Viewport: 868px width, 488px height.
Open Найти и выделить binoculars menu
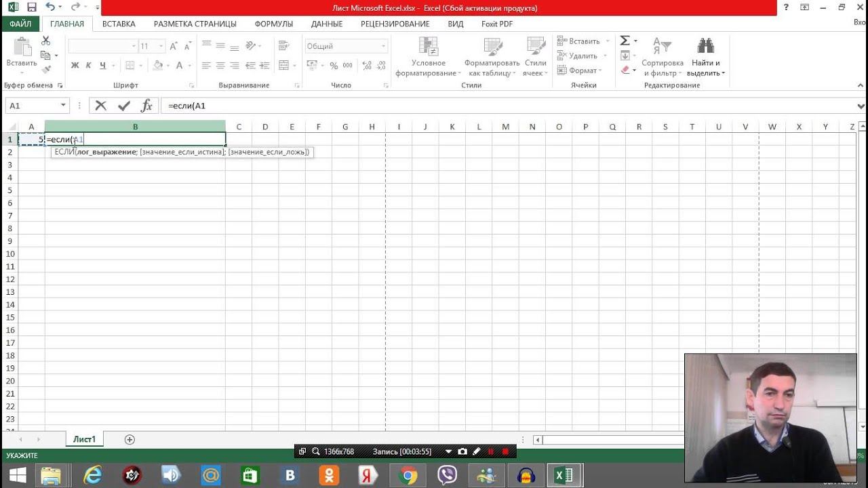tap(706, 57)
